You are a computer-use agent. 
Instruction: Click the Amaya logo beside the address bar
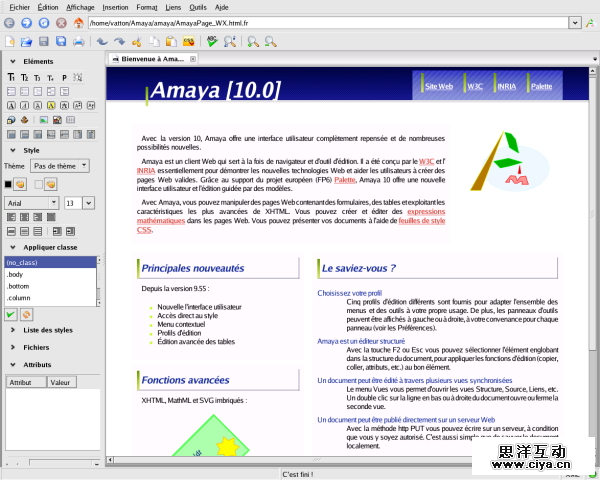pos(590,23)
